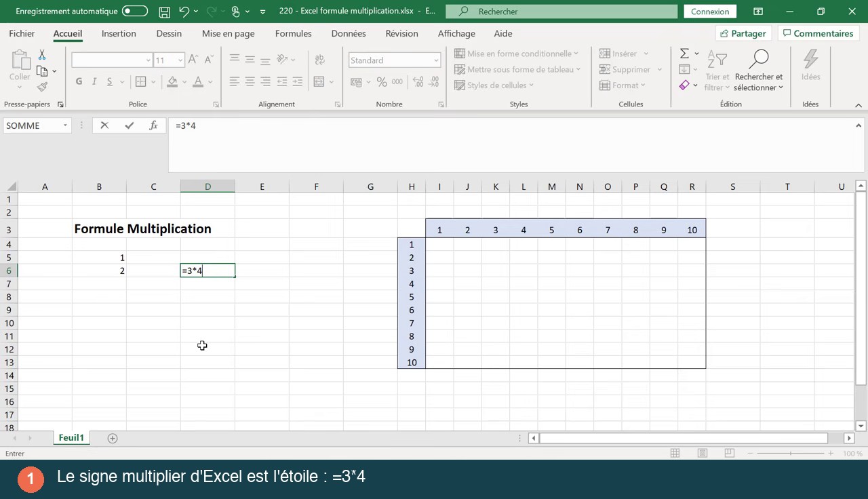This screenshot has height=499, width=868.
Task: Toggle underline formatting S
Action: click(x=109, y=81)
